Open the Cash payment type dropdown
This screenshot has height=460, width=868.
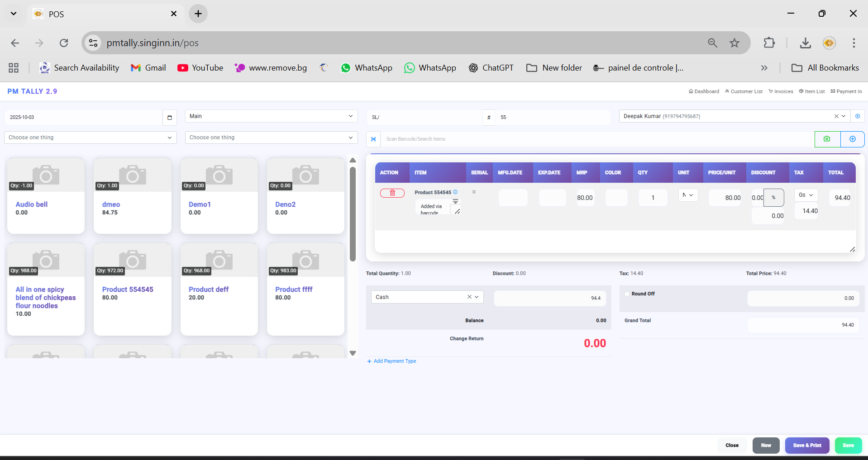coord(477,297)
